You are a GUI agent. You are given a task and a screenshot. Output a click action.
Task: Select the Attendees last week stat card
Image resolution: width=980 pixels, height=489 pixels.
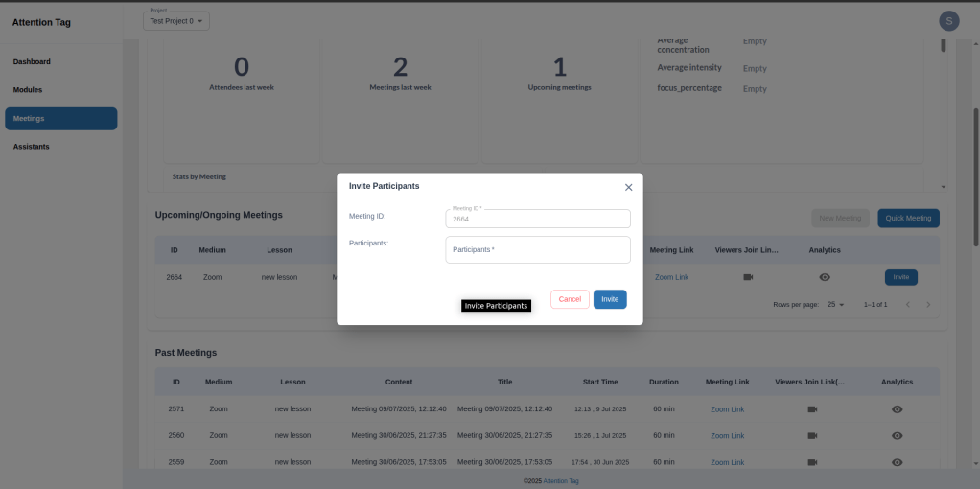click(242, 100)
